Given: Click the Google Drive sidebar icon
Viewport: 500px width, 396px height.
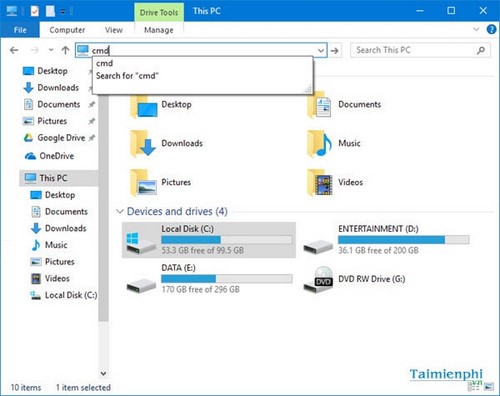Looking at the screenshot, I should point(28,138).
